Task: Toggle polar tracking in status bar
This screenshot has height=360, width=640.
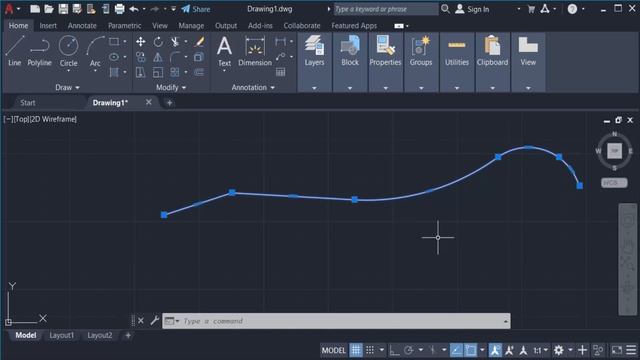Action: (x=409, y=350)
